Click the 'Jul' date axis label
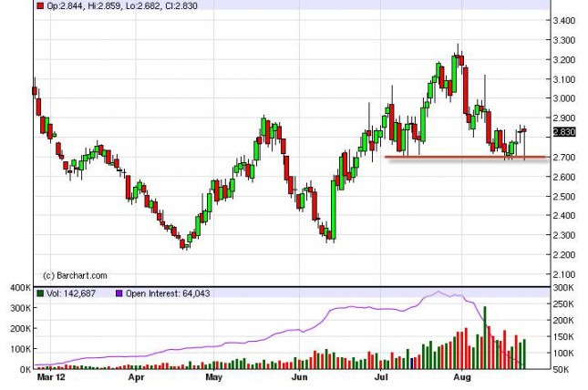 point(381,377)
